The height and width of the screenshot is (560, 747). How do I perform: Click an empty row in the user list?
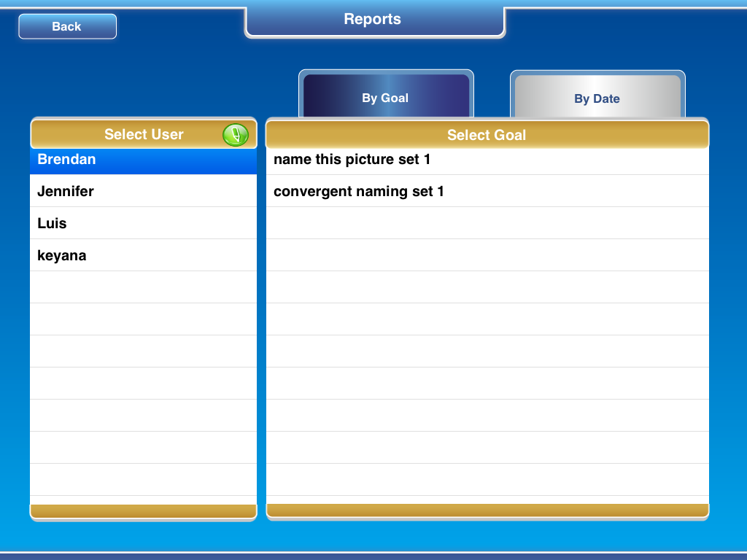coord(143,319)
